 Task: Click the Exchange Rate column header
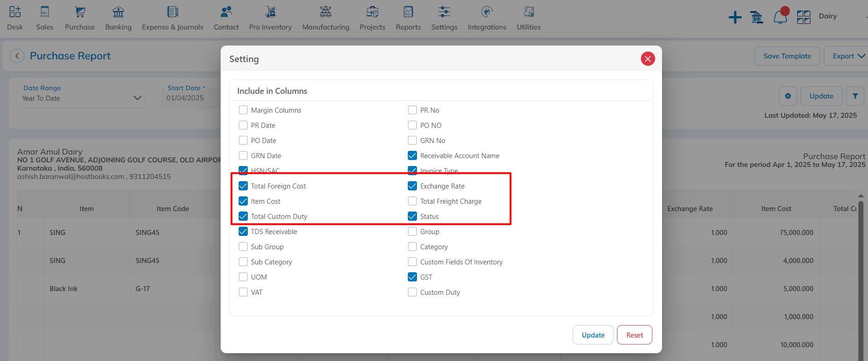(x=690, y=209)
